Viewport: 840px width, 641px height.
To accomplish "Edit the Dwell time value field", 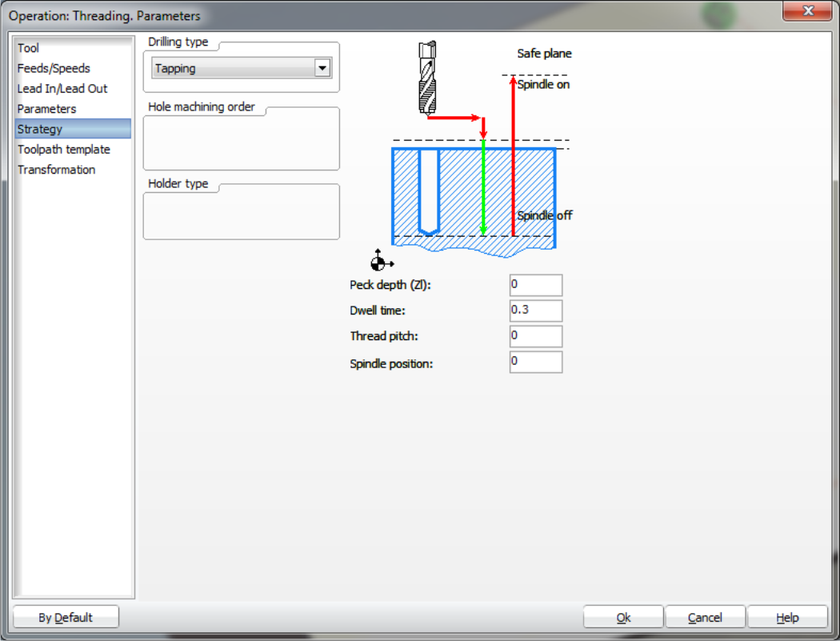I will [x=536, y=310].
